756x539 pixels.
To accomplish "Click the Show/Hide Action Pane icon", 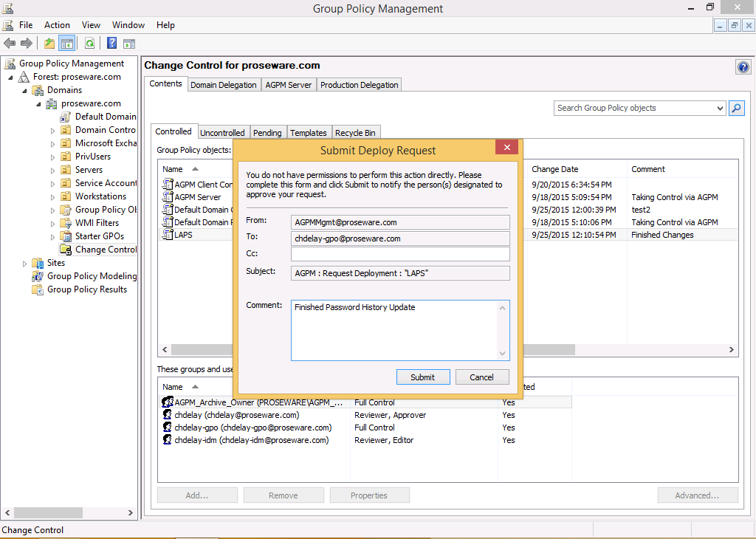I will point(129,44).
